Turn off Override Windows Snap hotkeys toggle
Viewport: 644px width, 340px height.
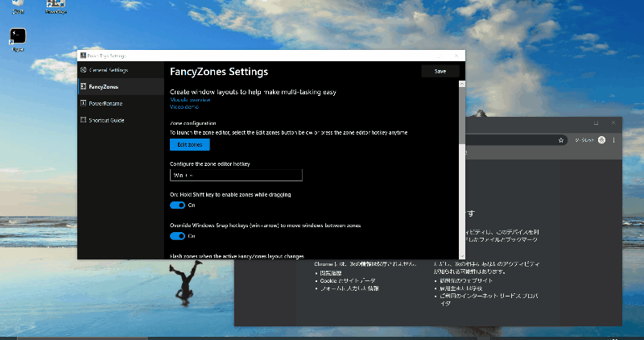click(177, 236)
